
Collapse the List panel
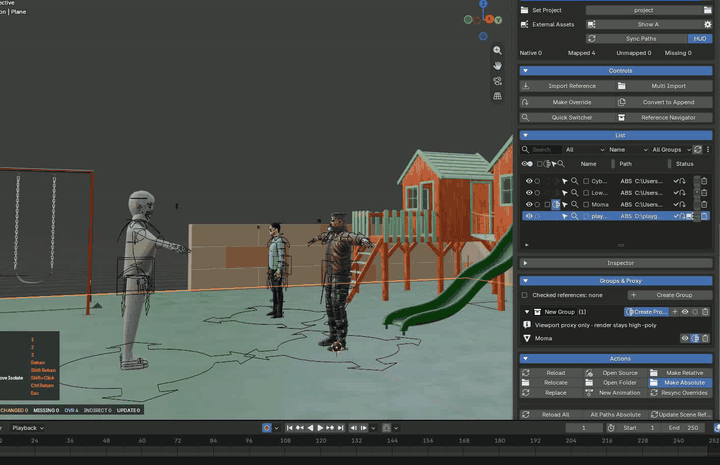tap(525, 135)
